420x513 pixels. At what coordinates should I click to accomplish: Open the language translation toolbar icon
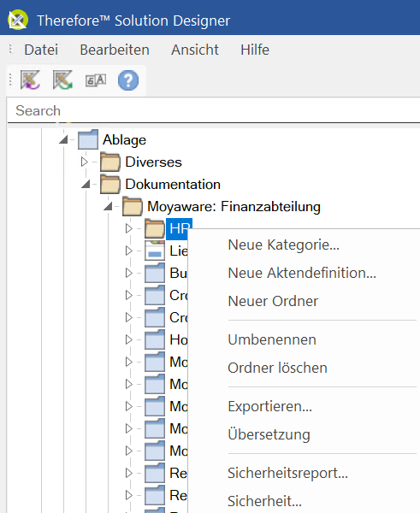96,80
